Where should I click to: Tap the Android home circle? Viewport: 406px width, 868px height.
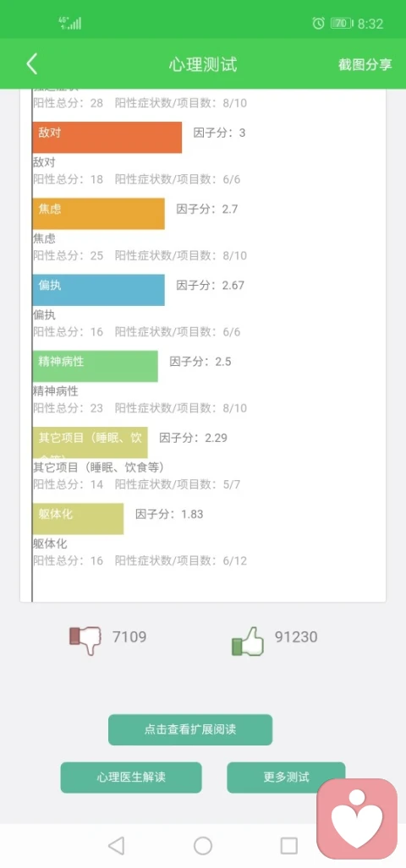point(203,846)
